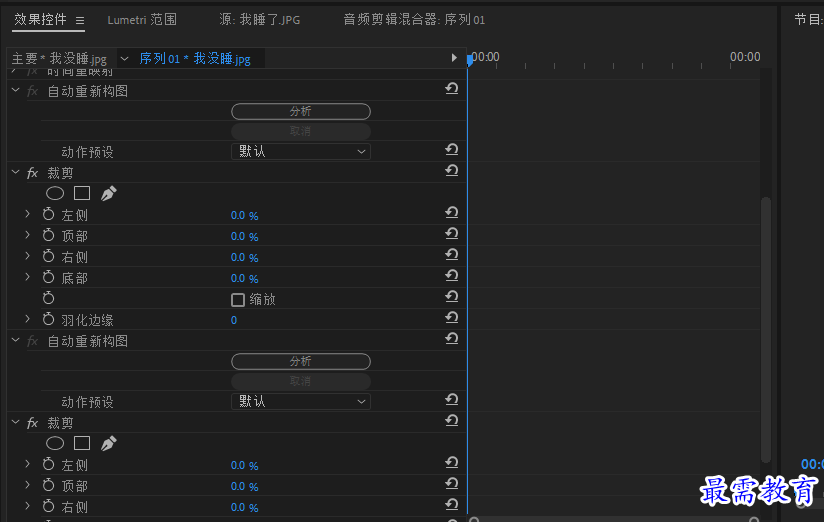Toggle 右侧 animation stopwatch in first 裁剪
The width and height of the screenshot is (824, 522).
[48, 257]
